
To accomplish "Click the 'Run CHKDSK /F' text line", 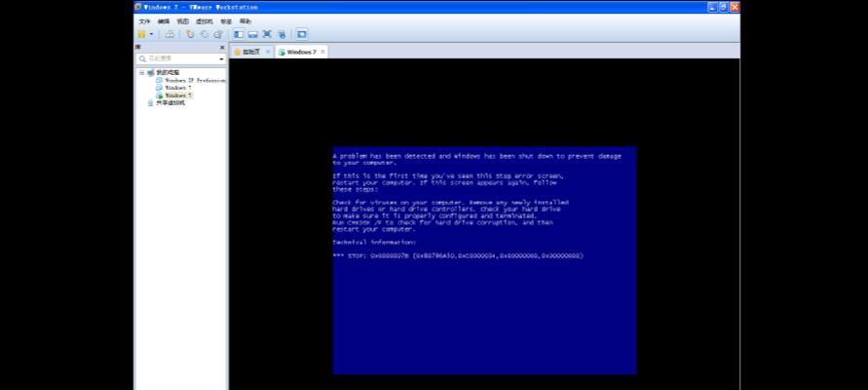I will (x=443, y=222).
